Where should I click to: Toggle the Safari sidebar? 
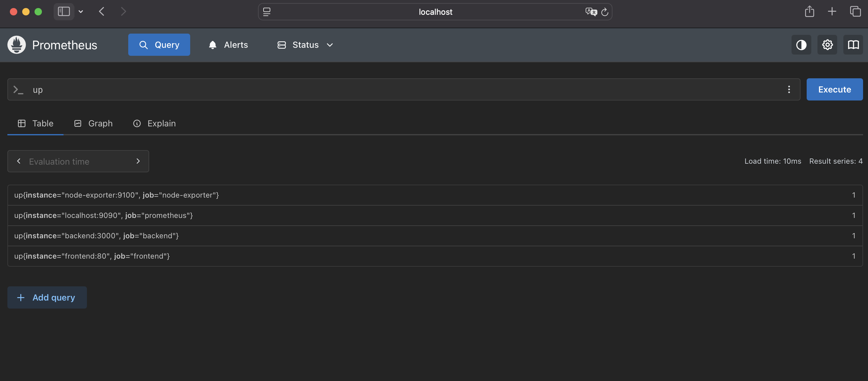[64, 12]
